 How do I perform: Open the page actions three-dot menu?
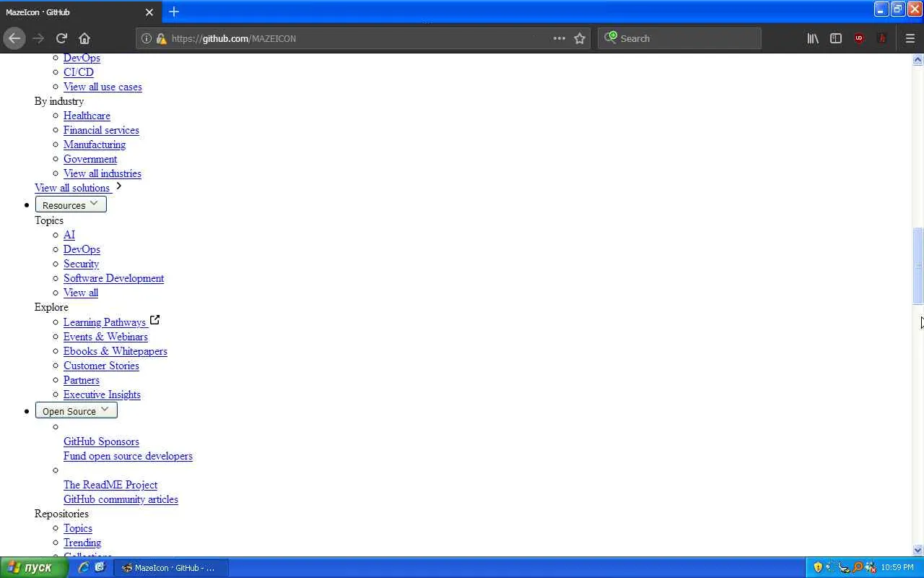click(559, 38)
